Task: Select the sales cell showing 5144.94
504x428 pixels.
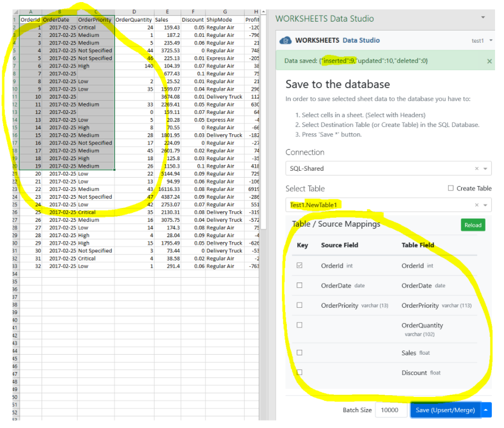Action: pos(167,174)
